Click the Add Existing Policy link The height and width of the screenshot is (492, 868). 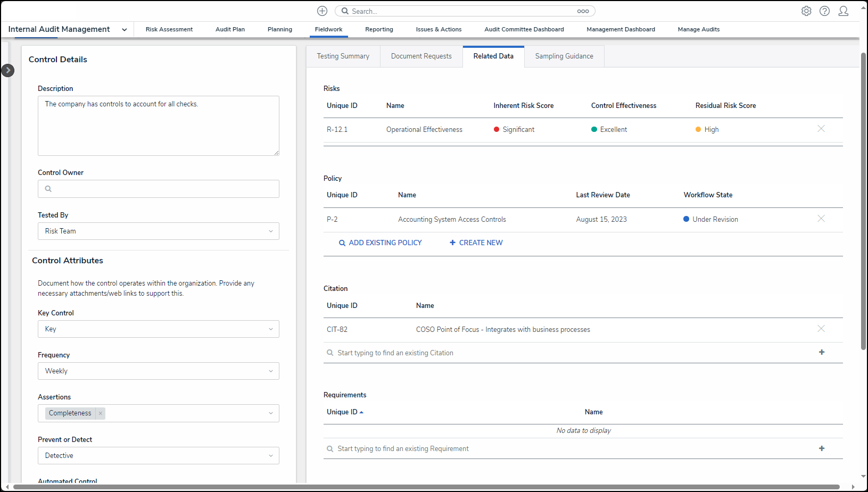coord(380,243)
